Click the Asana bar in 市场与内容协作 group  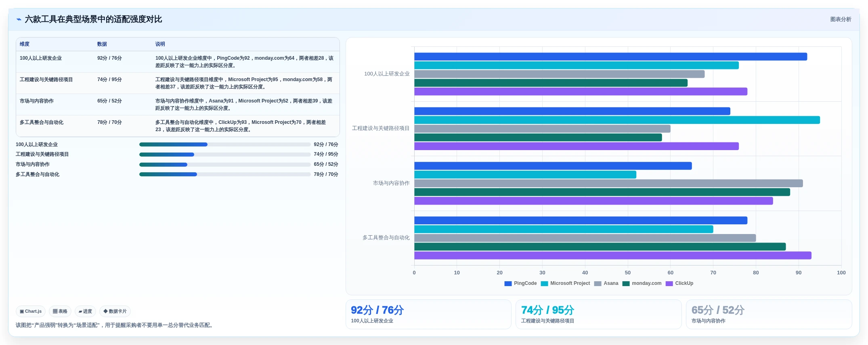(x=608, y=184)
